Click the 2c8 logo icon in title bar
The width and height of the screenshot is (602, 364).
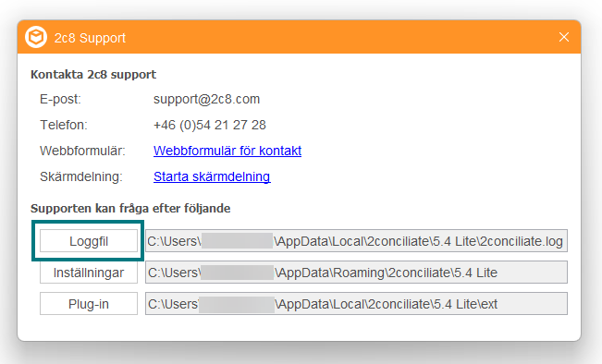36,37
